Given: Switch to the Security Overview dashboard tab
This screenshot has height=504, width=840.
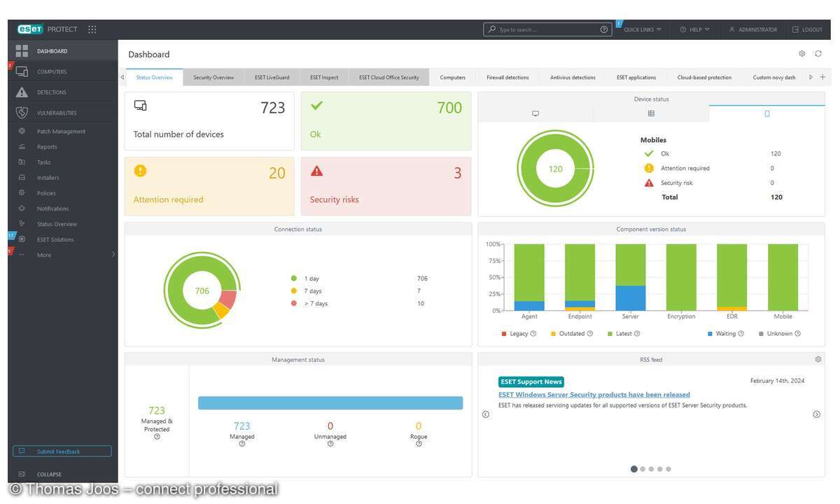Looking at the screenshot, I should point(213,77).
